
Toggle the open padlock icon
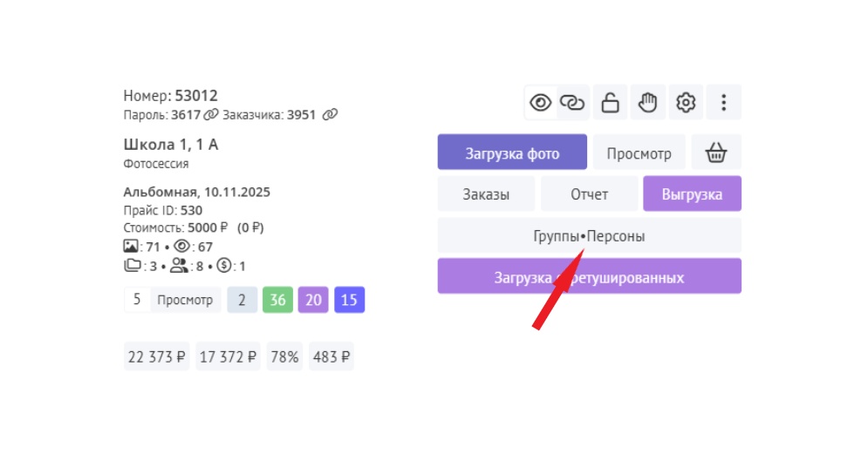[x=611, y=103]
